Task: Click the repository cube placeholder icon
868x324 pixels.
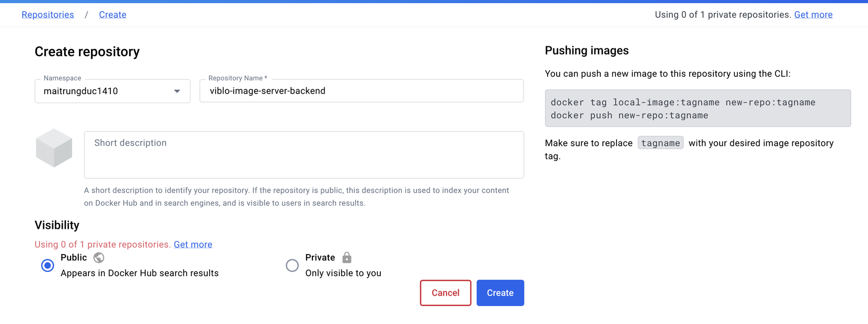Action: tap(54, 148)
